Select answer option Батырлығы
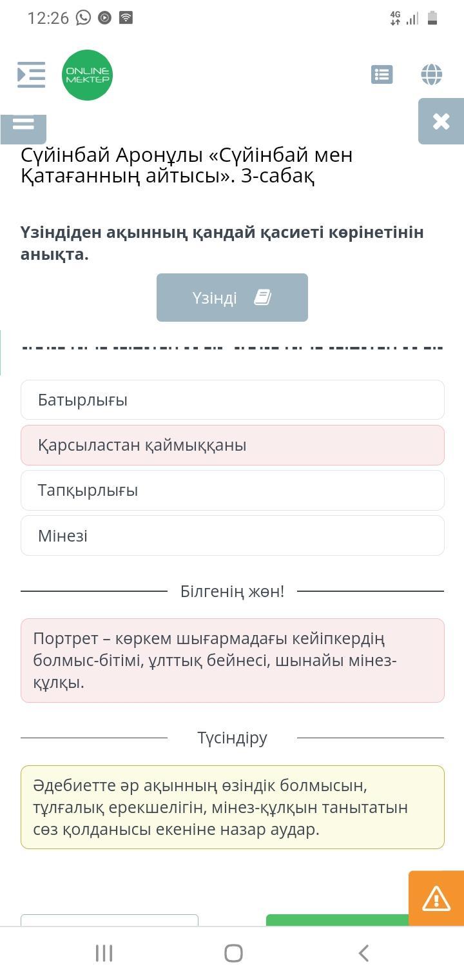This screenshot has height=980, width=464. click(x=232, y=400)
